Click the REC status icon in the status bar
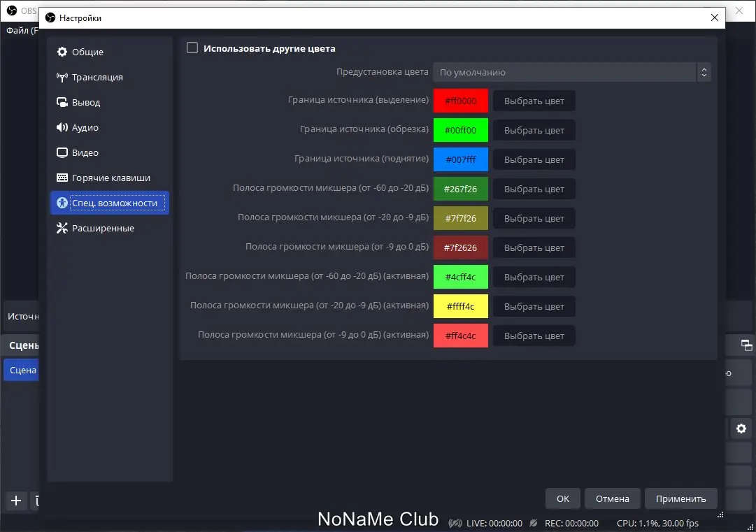 (533, 523)
